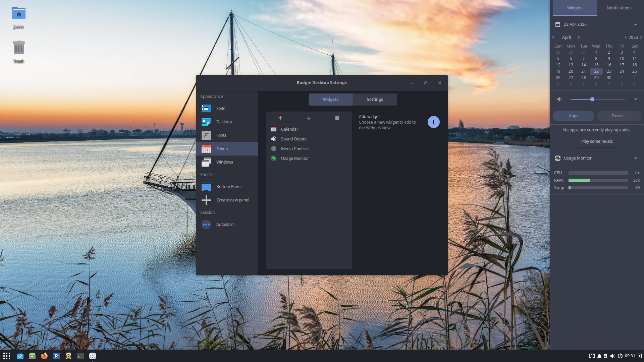Open the Rhythmbox speaker icon in the panel

coord(68,356)
